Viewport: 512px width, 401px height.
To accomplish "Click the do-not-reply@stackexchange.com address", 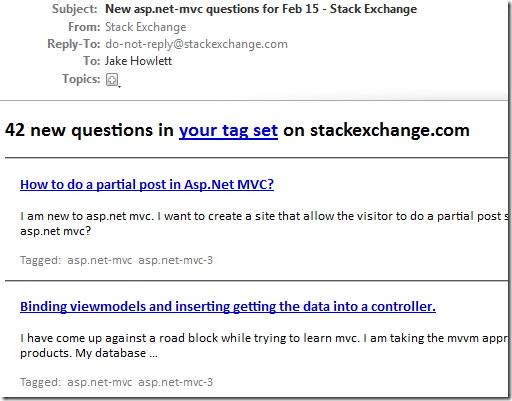I will pos(196,44).
